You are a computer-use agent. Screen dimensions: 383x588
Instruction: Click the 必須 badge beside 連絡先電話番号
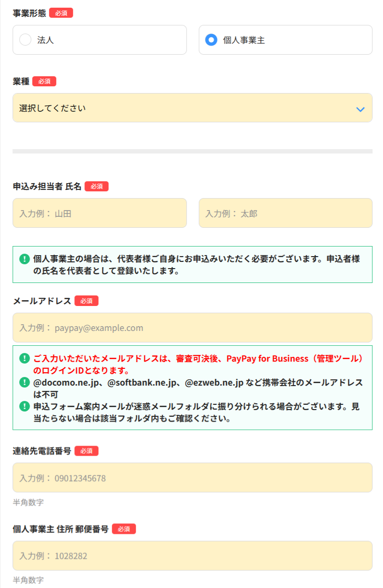coord(86,451)
